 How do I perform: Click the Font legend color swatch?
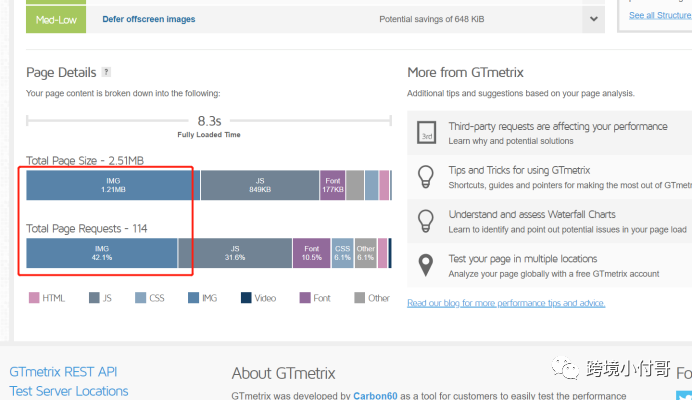tap(304, 297)
